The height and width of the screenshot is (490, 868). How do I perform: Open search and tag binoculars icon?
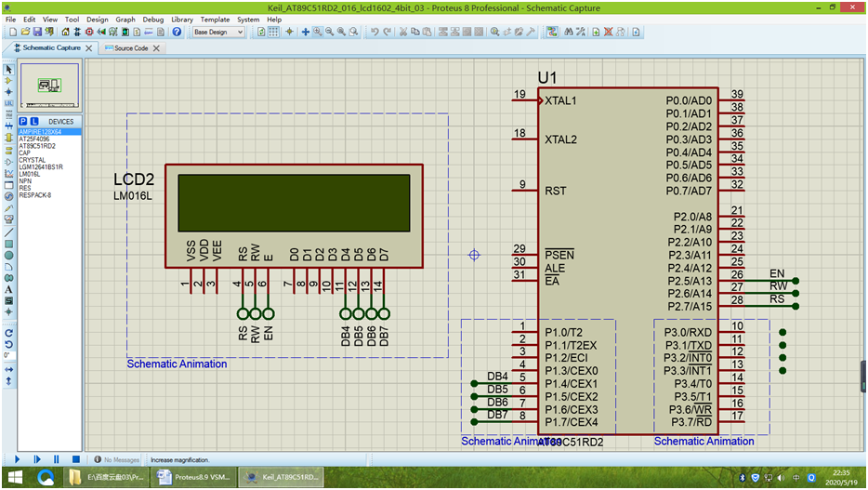pos(569,33)
